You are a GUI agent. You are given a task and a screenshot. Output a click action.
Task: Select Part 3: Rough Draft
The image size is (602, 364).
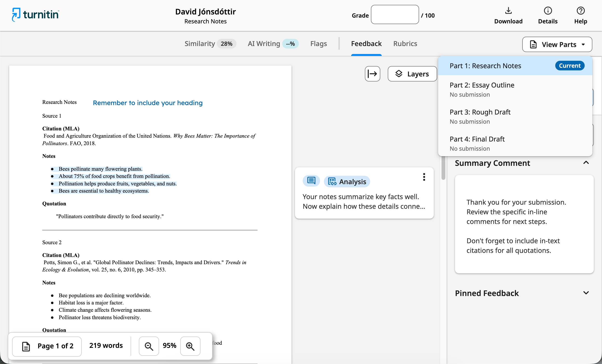coord(515,116)
